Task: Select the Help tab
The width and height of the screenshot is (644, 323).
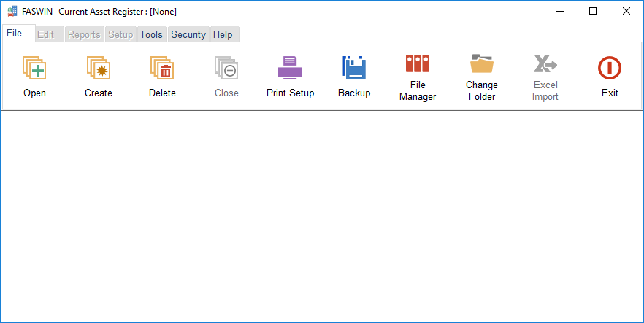Action: (223, 34)
